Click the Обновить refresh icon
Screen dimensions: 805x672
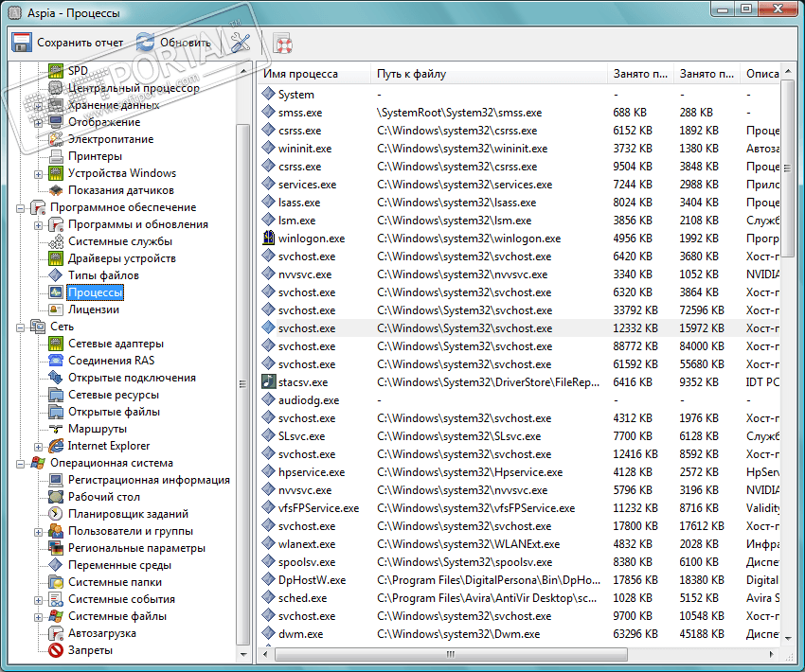145,43
